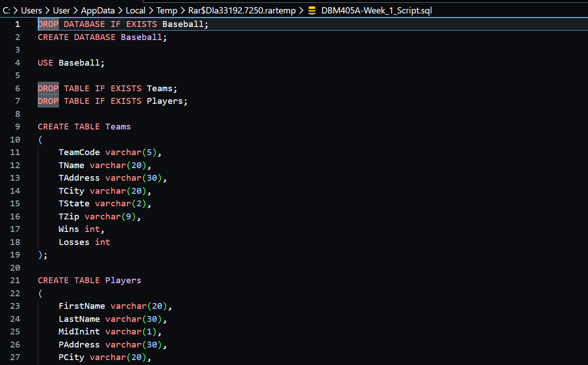Place cursor on MidInint column name
The image size is (588, 365).
tap(79, 332)
